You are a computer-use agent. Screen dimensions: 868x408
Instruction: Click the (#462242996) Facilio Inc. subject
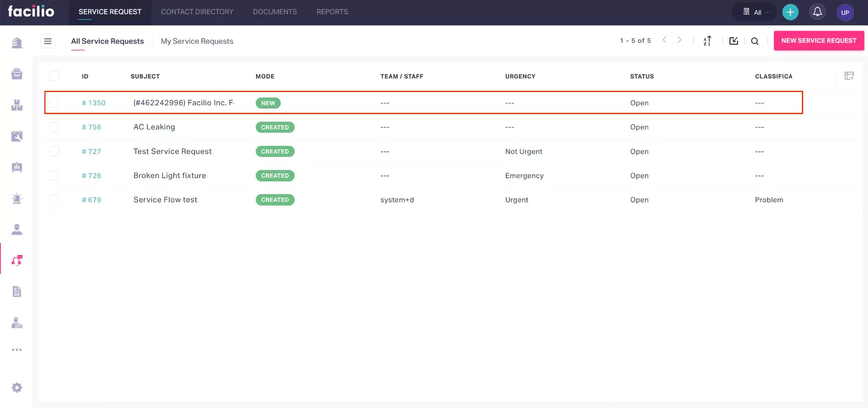(x=184, y=103)
